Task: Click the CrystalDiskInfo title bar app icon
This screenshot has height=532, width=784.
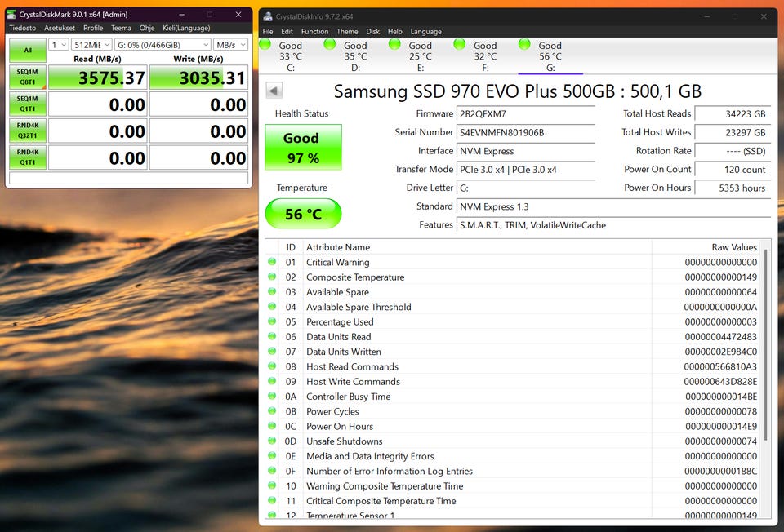Action: click(268, 16)
